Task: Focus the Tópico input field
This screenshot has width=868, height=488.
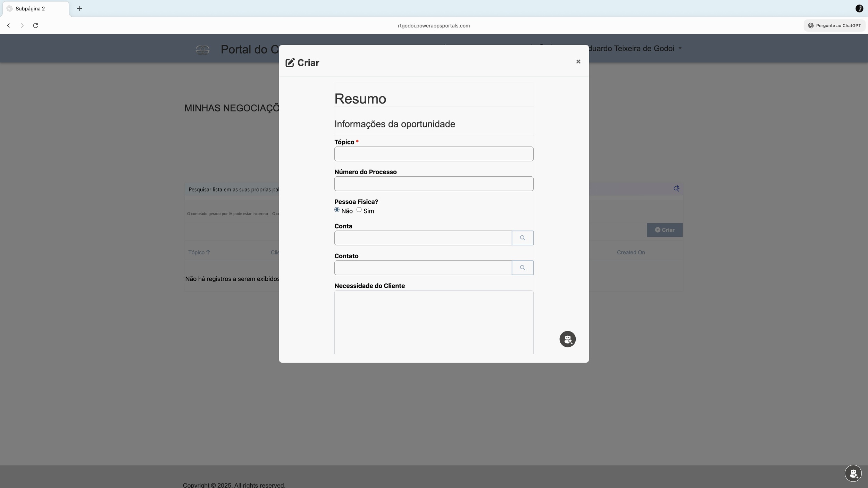Action: coord(434,154)
